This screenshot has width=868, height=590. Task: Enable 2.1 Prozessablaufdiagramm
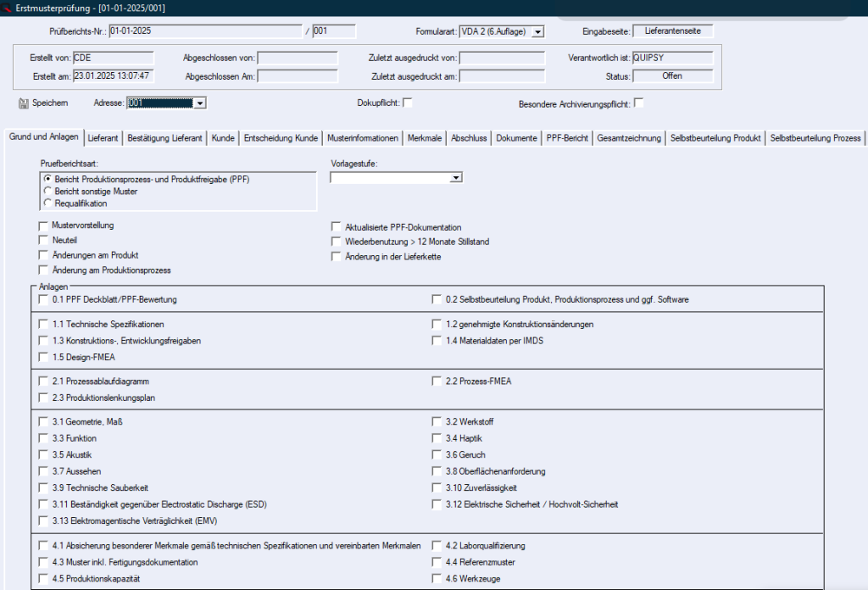point(43,381)
